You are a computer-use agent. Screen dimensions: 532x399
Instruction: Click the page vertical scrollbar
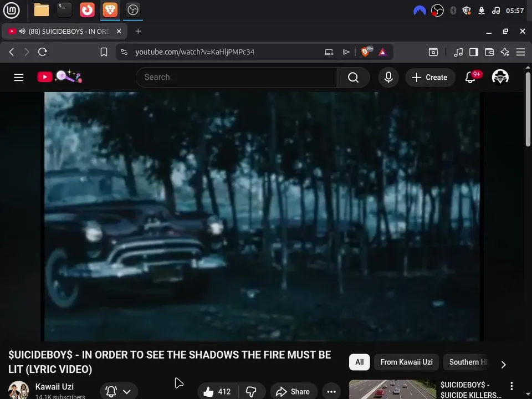click(528, 109)
